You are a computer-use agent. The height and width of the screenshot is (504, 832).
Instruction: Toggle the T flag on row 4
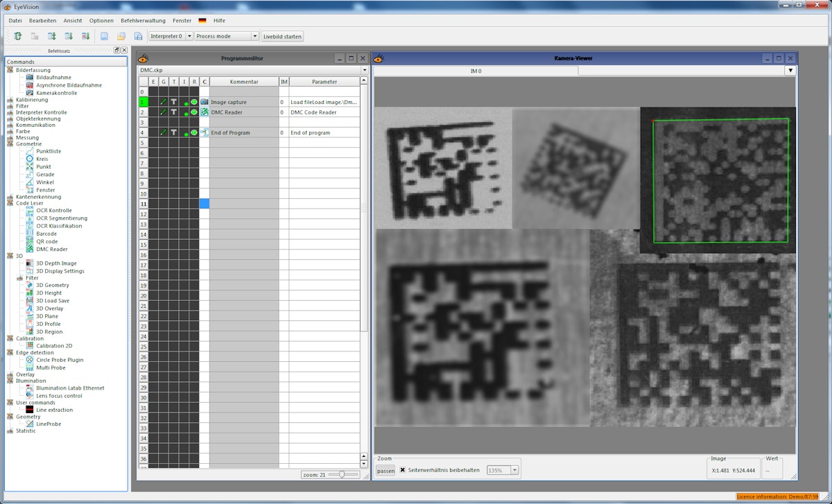(173, 132)
